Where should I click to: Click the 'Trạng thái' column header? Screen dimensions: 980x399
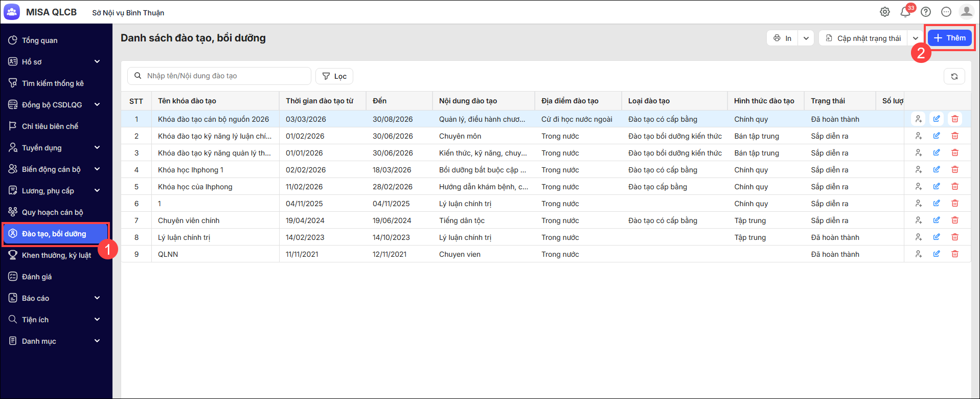pos(828,101)
